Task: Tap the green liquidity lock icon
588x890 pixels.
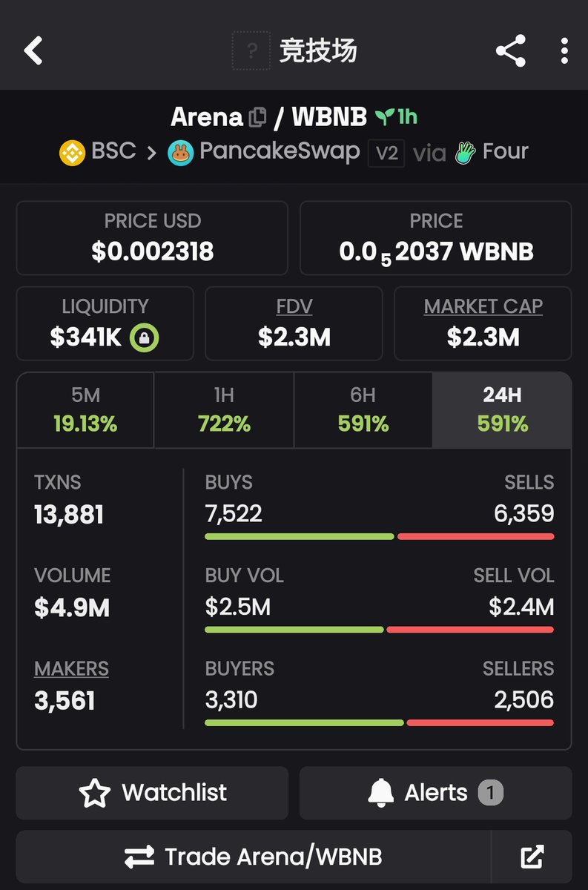Action: click(144, 338)
